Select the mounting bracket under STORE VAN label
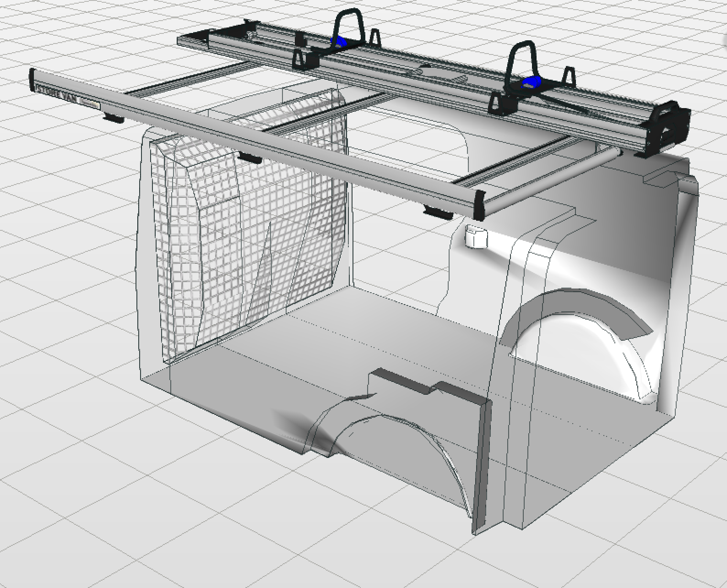 pos(113,118)
